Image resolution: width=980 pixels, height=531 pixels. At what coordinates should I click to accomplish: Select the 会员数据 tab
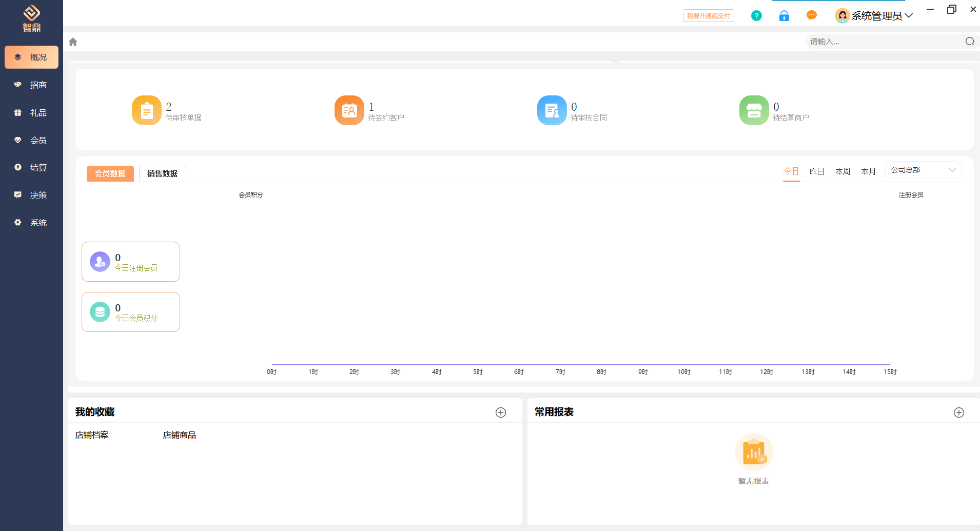point(110,174)
